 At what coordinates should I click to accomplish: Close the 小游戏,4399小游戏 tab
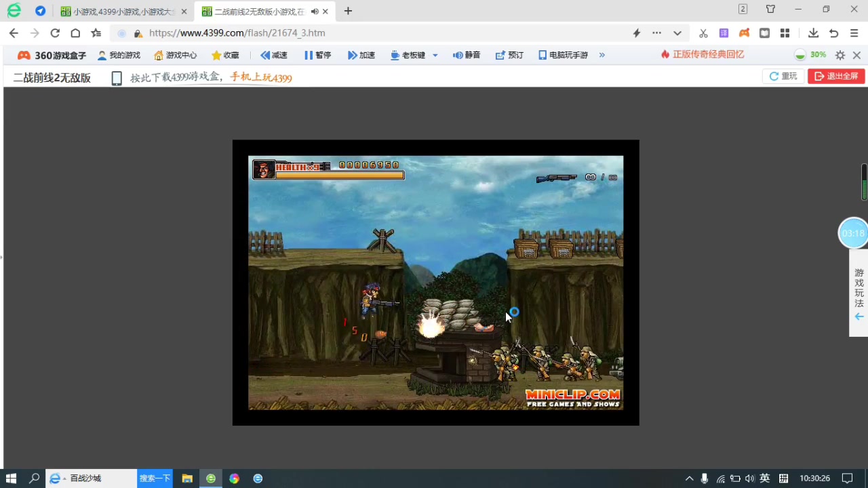[x=184, y=12]
